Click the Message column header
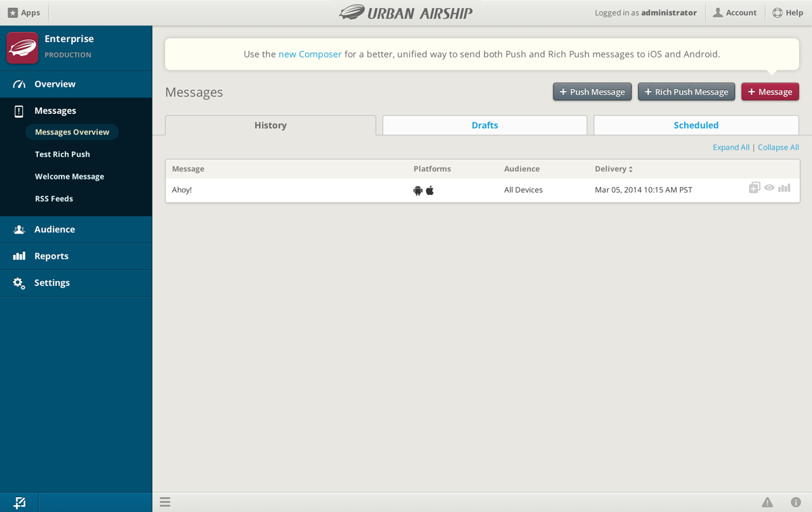812x512 pixels. click(188, 169)
